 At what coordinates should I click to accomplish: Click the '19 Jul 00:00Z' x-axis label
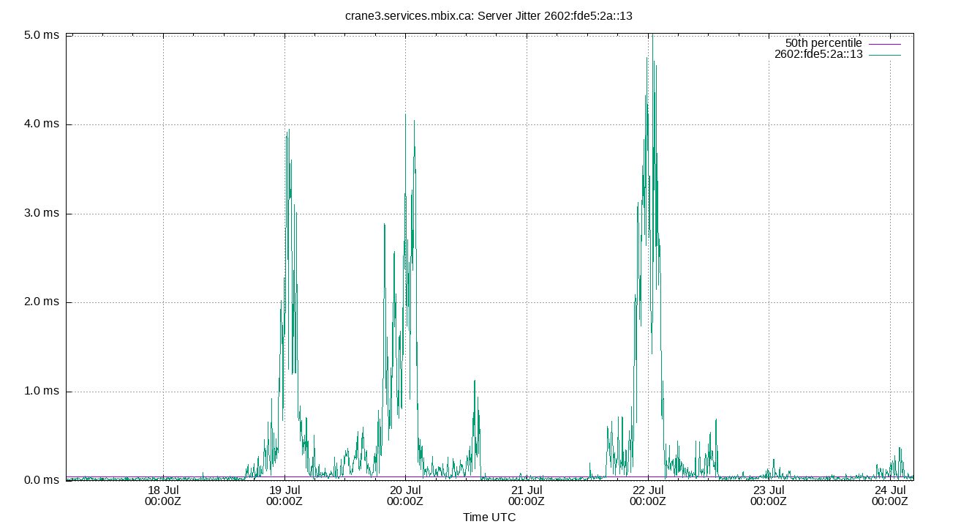tap(284, 496)
